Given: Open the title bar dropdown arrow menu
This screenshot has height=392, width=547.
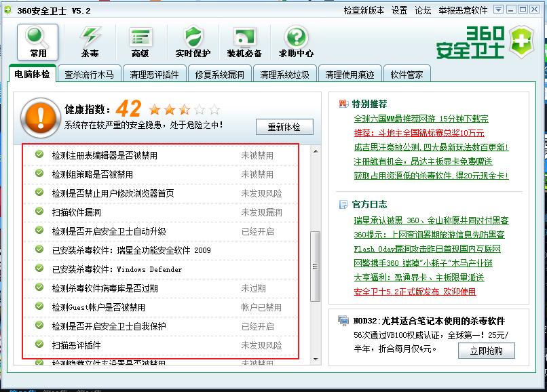Looking at the screenshot, I should click(499, 9).
